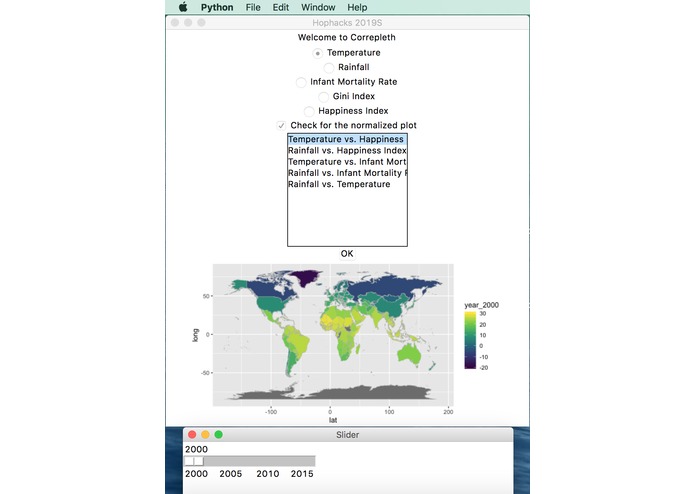
Task: Click the Hophacks 2019S window title
Action: coord(347,23)
